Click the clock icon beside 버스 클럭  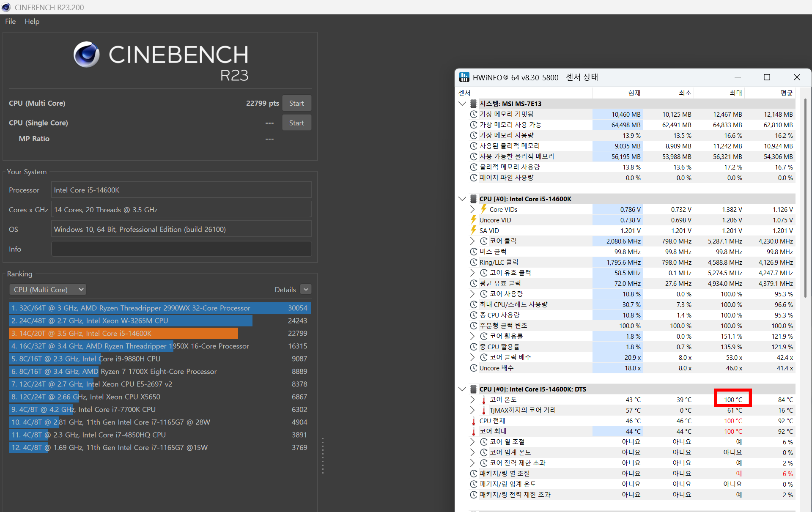(x=474, y=252)
